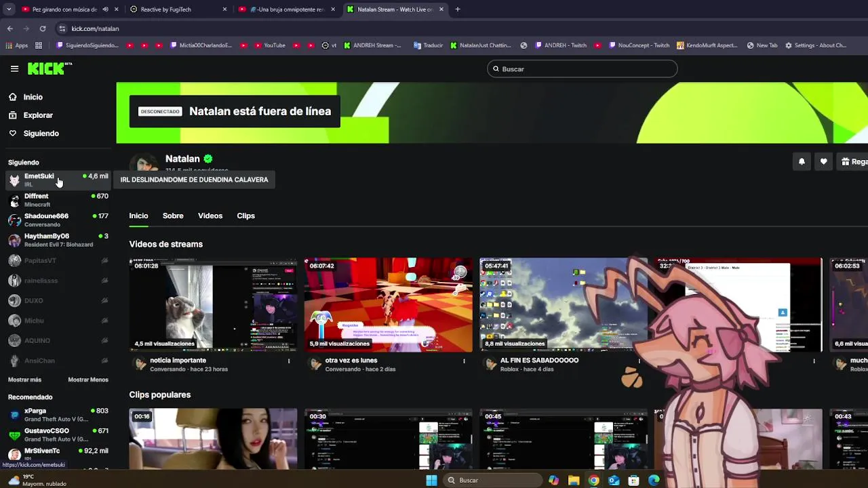Click the Windows taskbar Buscar search box
The height and width of the screenshot is (488, 868).
coord(492,480)
